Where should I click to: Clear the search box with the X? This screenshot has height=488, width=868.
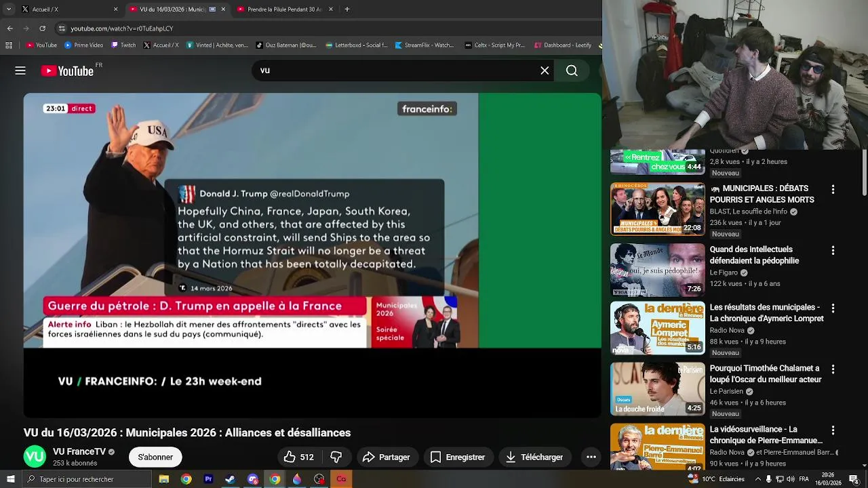[545, 70]
